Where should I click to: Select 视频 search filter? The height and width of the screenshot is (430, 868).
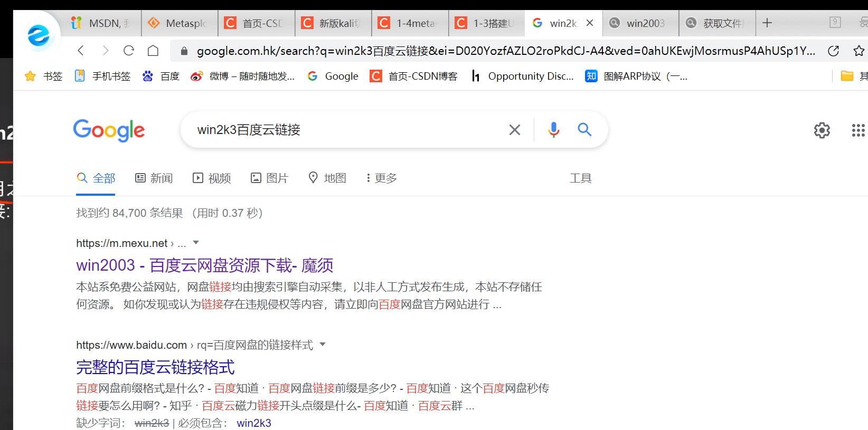pos(212,178)
